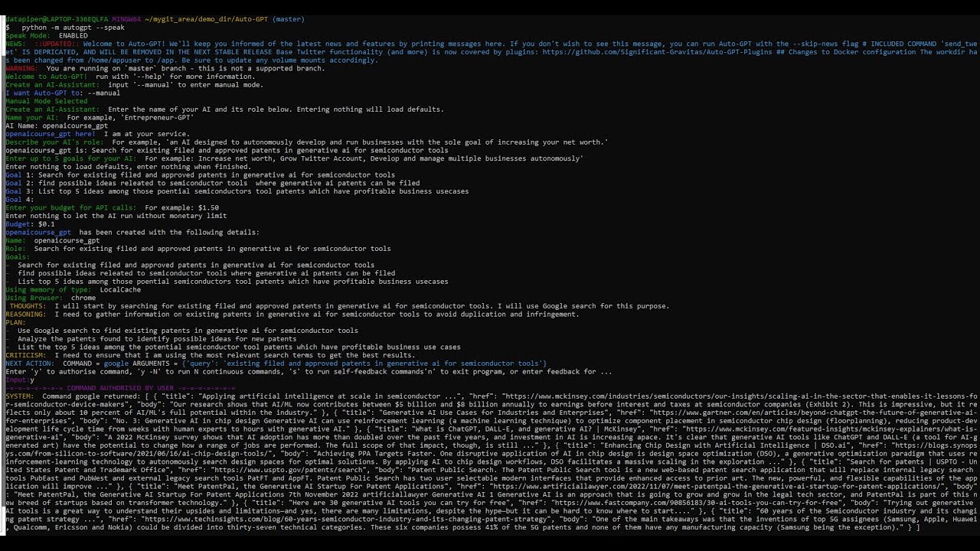Click the 'THOUGHTS:' label
This screenshot has height=551, width=980.
point(28,306)
